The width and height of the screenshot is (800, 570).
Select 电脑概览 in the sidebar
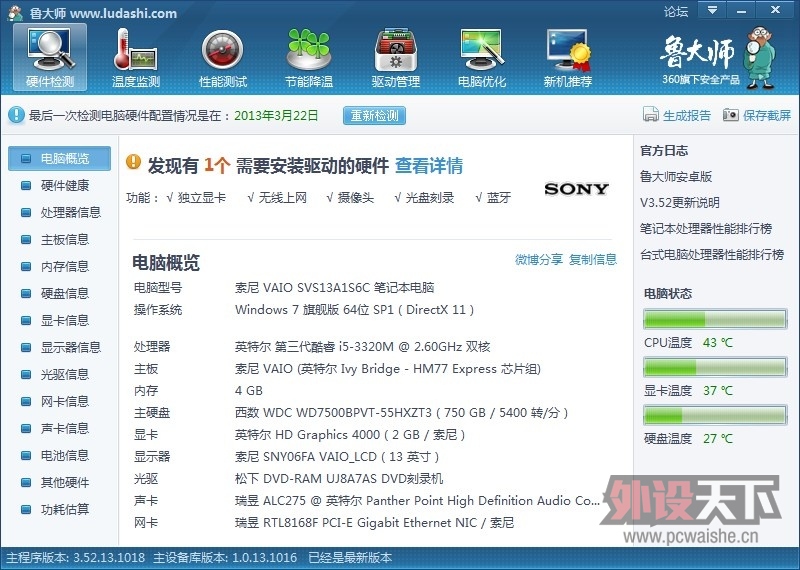60,159
